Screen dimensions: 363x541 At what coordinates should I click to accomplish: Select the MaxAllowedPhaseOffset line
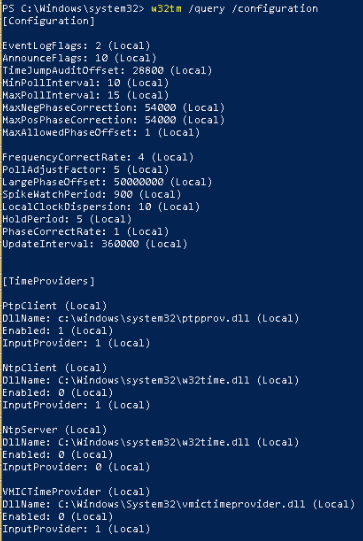click(101, 133)
